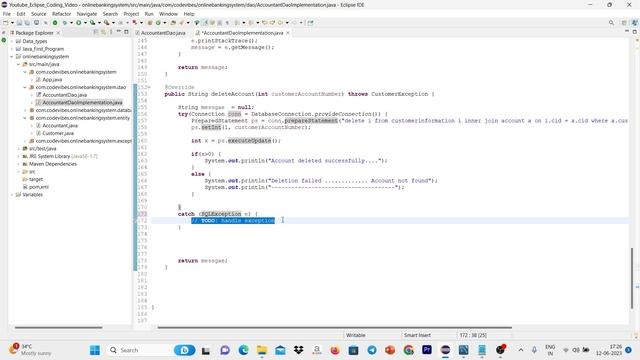Select pom.xml in Package Explorer
Image resolution: width=640 pixels, height=360 pixels.
[39, 187]
